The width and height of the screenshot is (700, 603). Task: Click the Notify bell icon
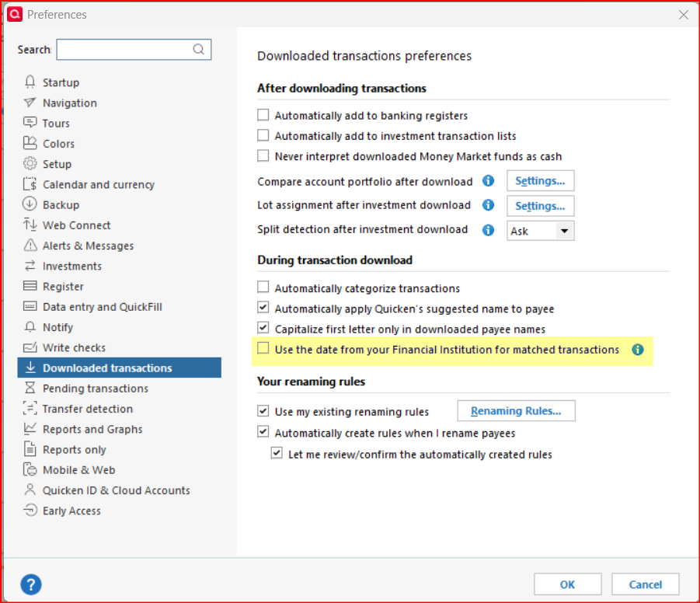[30, 327]
